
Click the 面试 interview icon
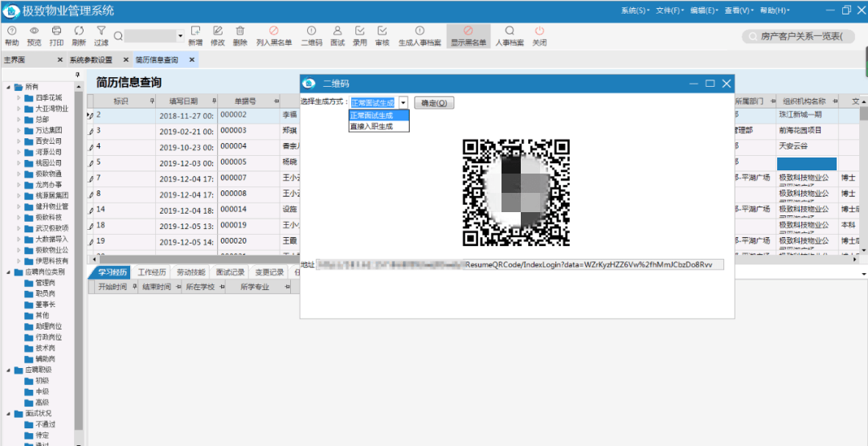point(337,31)
